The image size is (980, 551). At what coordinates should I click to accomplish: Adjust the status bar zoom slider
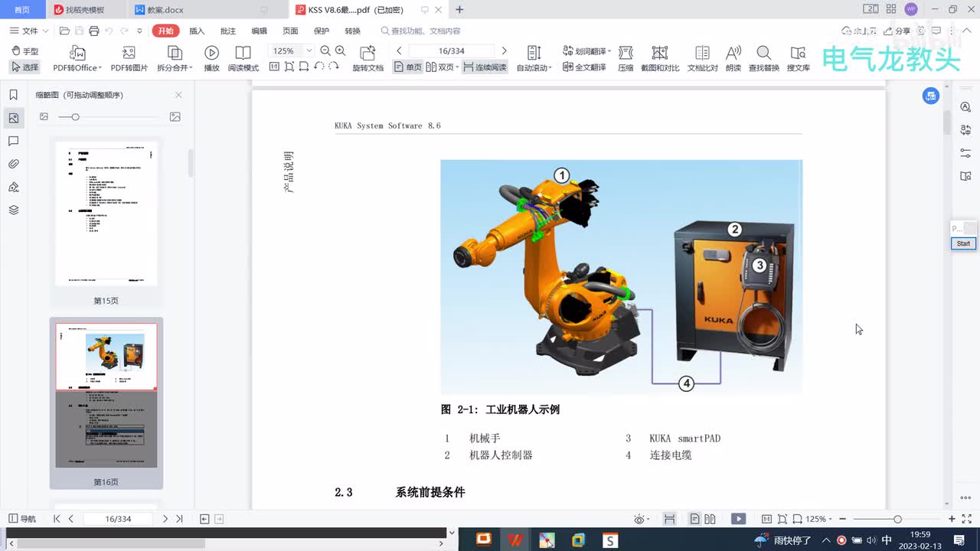click(897, 519)
